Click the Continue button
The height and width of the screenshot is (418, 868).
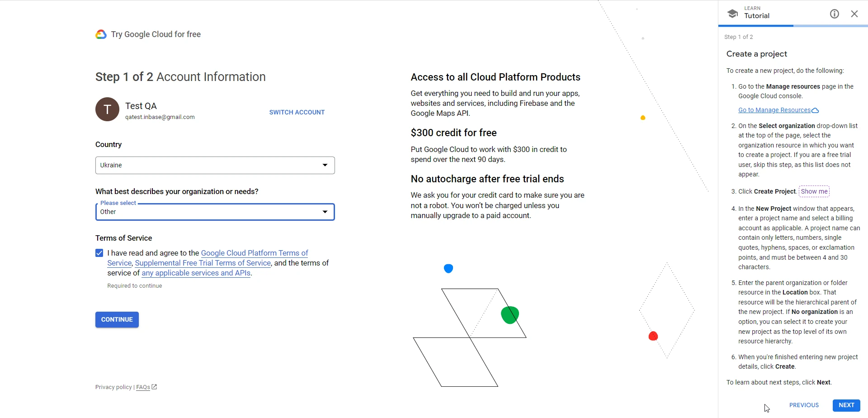coord(117,319)
